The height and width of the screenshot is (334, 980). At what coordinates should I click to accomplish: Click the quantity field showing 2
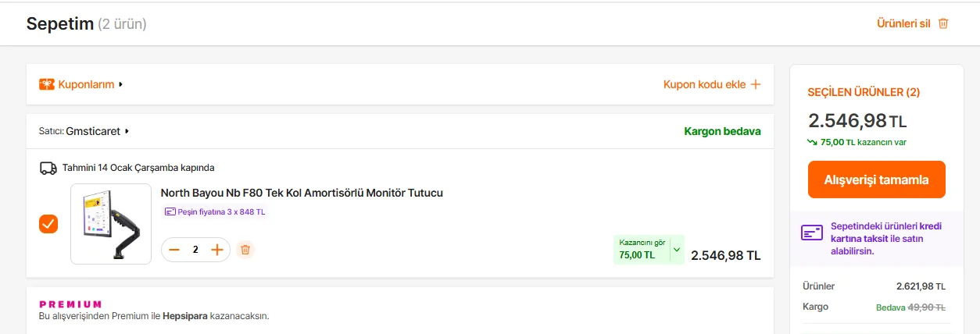tap(195, 250)
